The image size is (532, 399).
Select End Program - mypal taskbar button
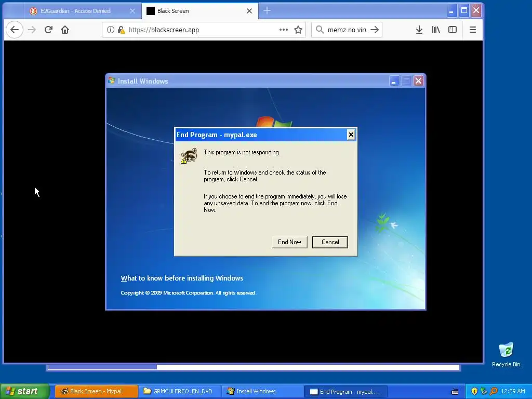346,391
